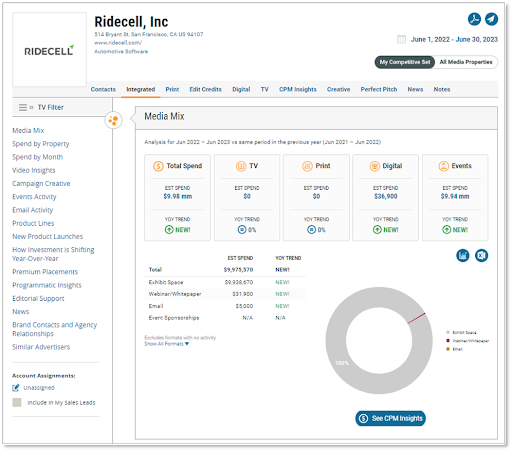Open Video Insights in sidebar
The width and height of the screenshot is (512, 451).
coord(34,170)
